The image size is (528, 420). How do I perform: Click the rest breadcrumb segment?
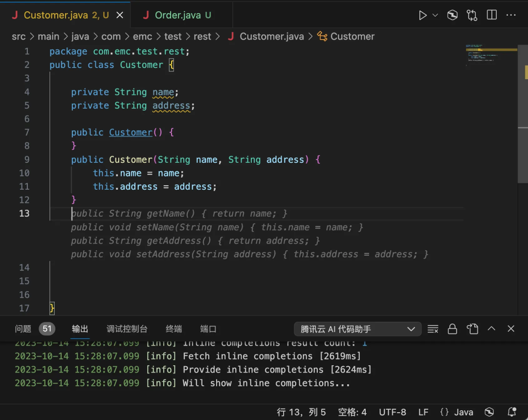(x=202, y=36)
